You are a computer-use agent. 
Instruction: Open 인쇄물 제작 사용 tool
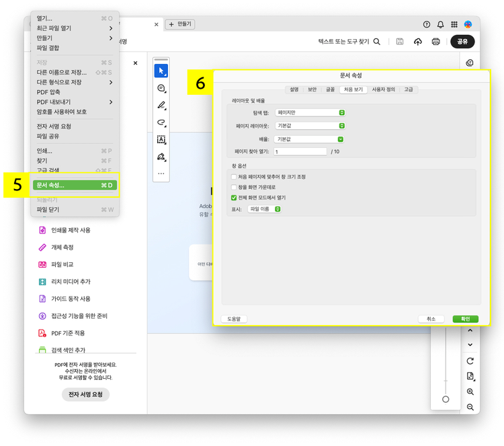pos(65,230)
